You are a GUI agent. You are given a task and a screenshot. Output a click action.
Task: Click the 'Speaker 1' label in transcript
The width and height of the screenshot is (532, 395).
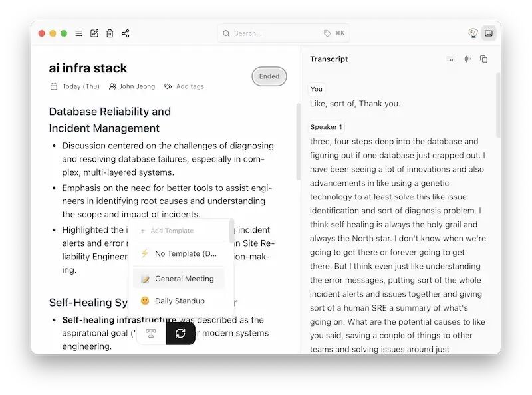tap(326, 127)
